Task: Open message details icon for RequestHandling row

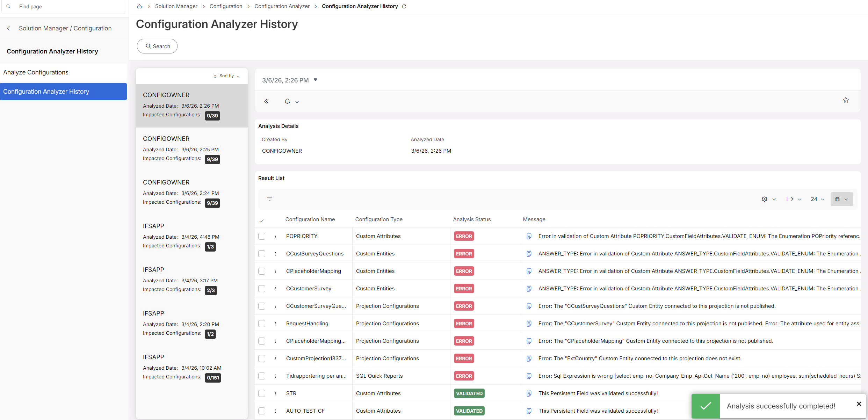Action: 529,324
